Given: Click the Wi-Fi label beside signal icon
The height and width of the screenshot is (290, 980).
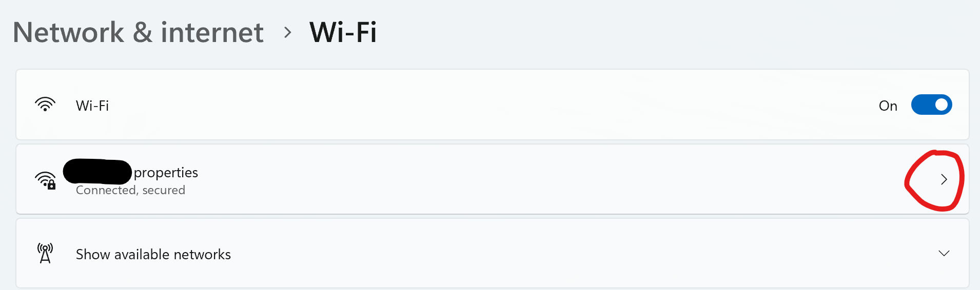Looking at the screenshot, I should click(92, 106).
